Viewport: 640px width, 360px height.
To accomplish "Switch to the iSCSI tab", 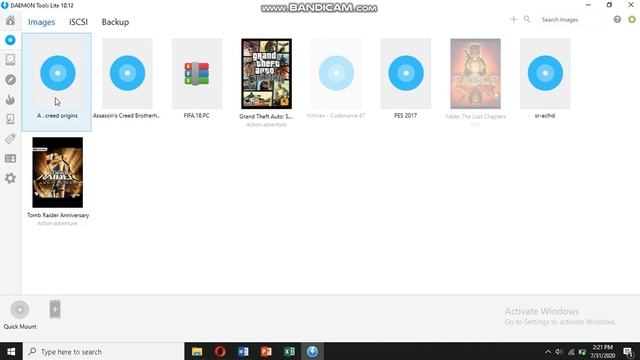I will click(78, 22).
